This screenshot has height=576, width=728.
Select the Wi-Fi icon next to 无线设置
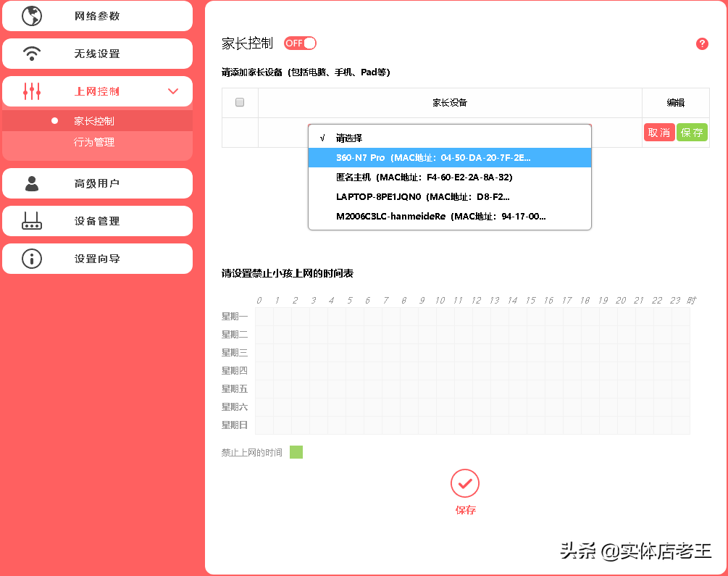tap(31, 53)
